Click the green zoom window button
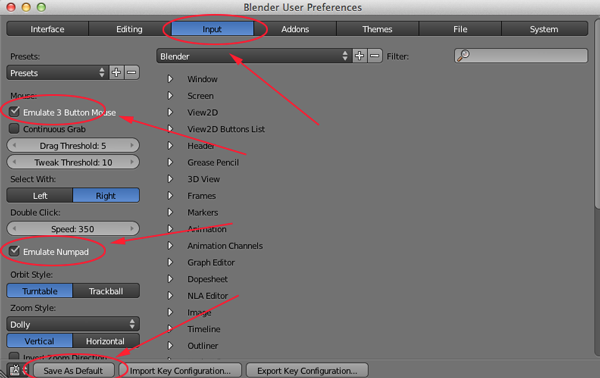600x378 pixels. coord(41,7)
